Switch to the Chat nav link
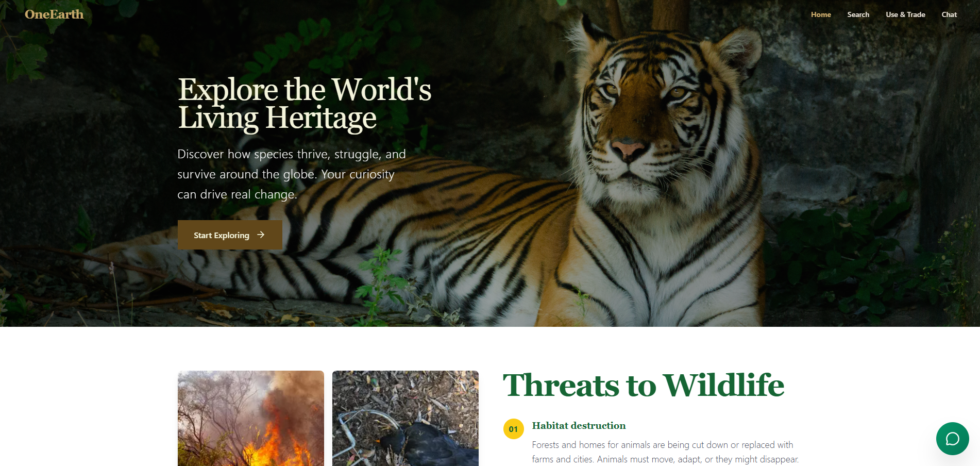 click(x=949, y=14)
